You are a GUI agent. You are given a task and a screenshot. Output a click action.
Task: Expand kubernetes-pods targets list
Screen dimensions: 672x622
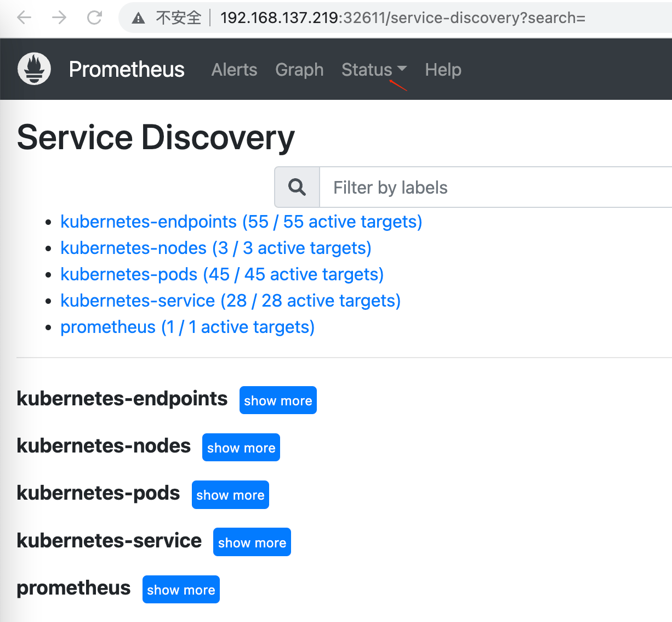coord(230,495)
